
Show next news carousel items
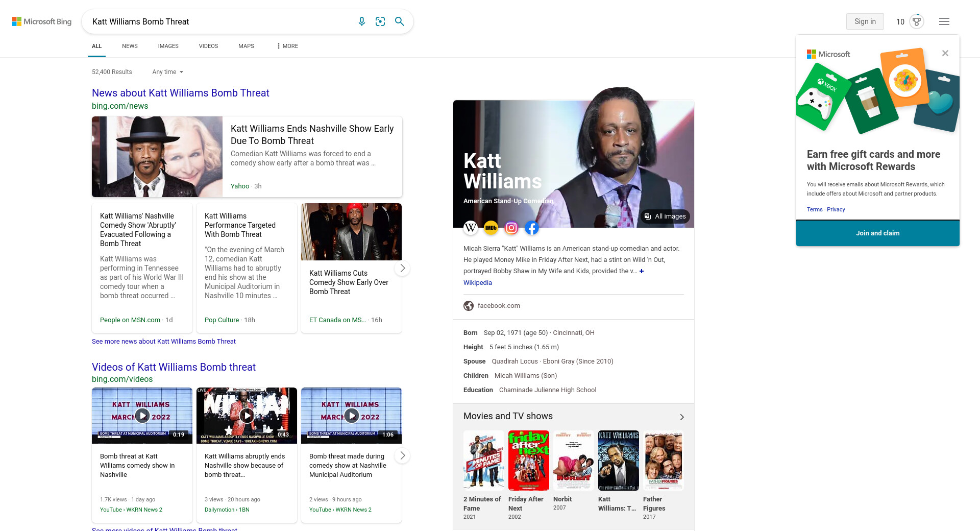tap(402, 268)
